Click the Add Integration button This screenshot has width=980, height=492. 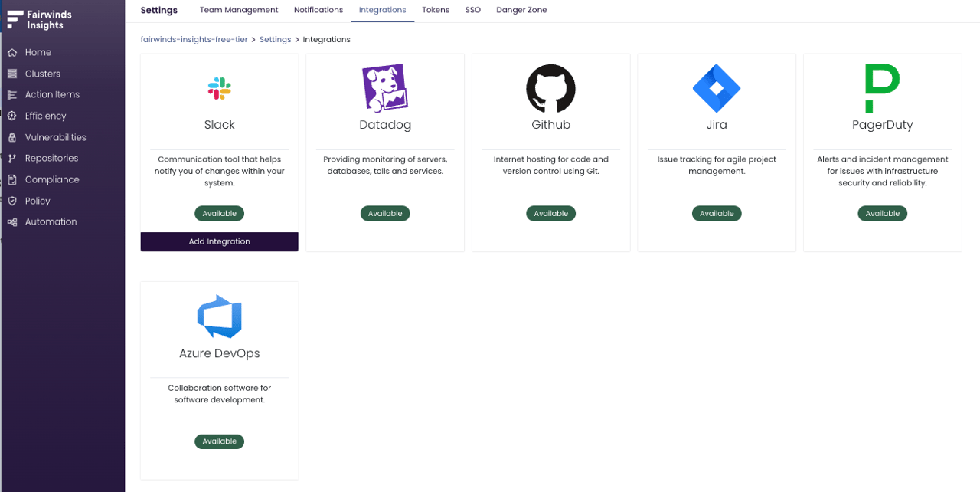tap(219, 241)
